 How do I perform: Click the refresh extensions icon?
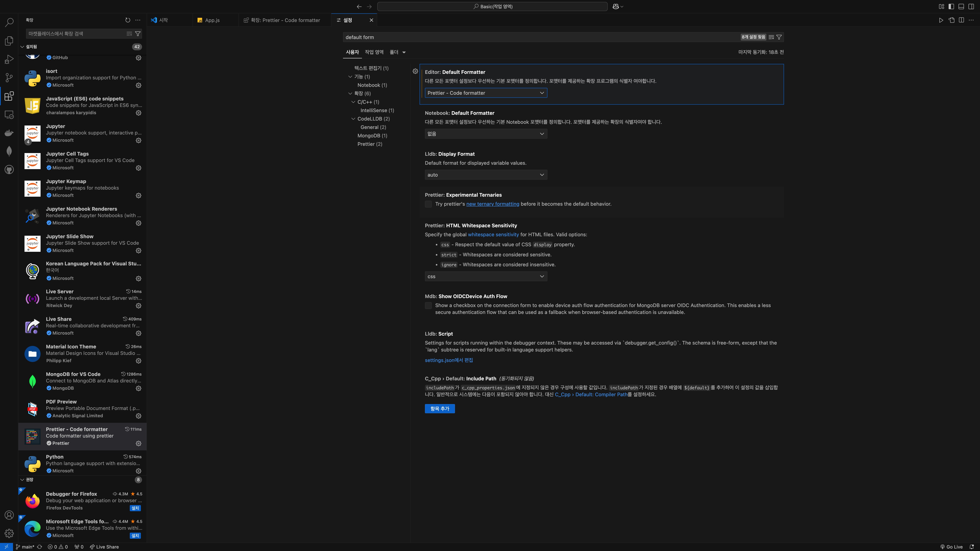click(128, 20)
